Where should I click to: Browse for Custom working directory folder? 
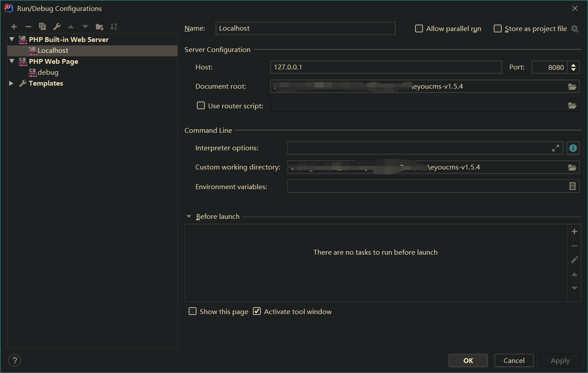572,167
